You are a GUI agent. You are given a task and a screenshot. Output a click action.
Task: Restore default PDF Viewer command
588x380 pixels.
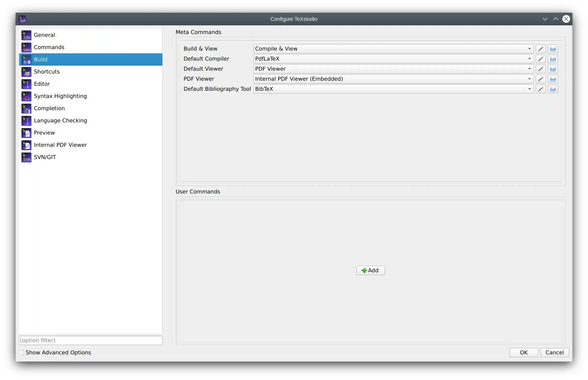tap(553, 79)
